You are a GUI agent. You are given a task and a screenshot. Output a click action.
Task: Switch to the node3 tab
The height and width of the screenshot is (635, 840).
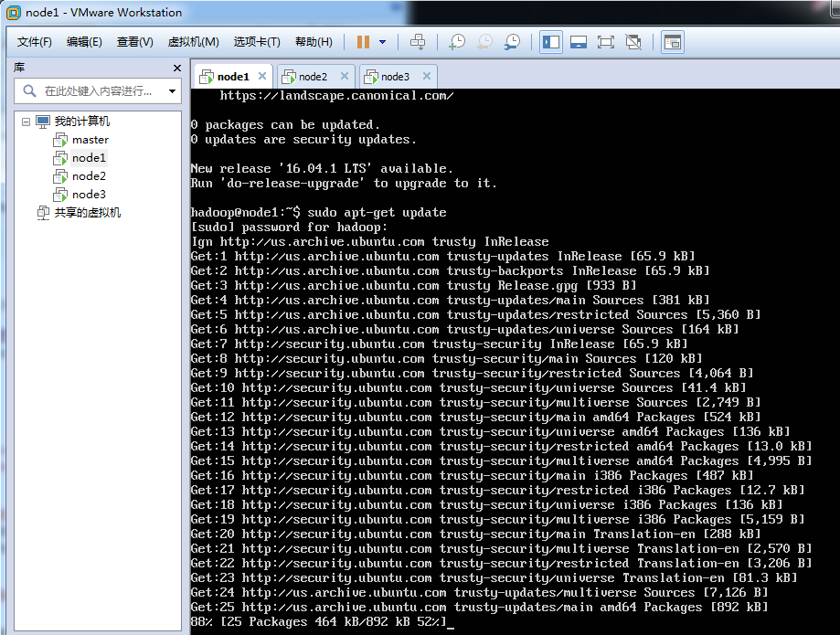click(x=396, y=77)
